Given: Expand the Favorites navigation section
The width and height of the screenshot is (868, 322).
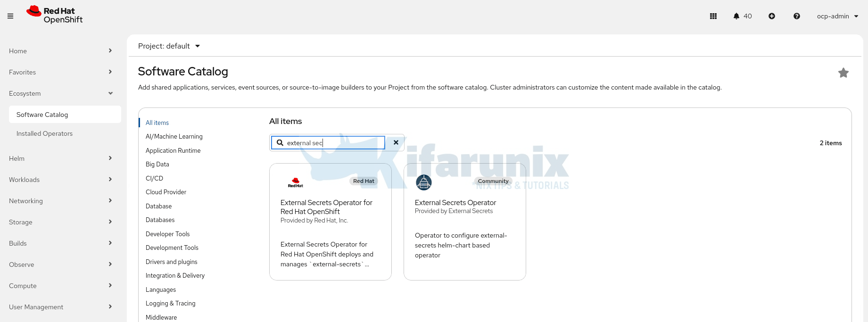Looking at the screenshot, I should [60, 72].
